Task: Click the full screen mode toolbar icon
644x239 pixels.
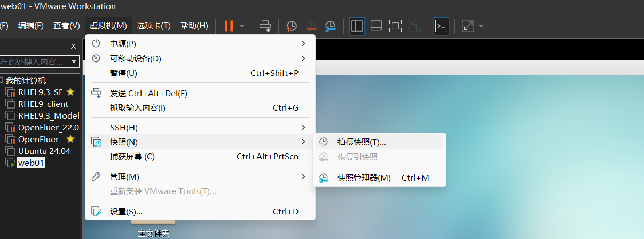Action: tap(395, 26)
